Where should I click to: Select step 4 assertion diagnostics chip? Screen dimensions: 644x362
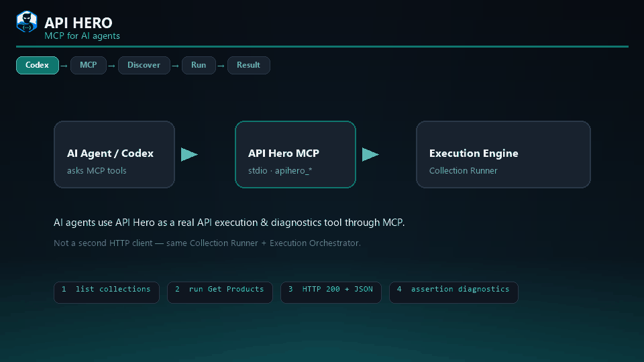click(453, 292)
